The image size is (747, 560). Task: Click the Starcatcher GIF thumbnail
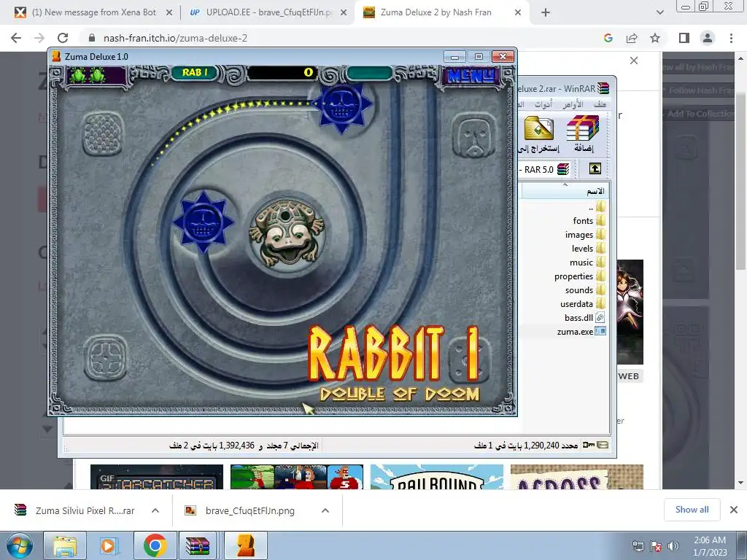click(x=157, y=477)
